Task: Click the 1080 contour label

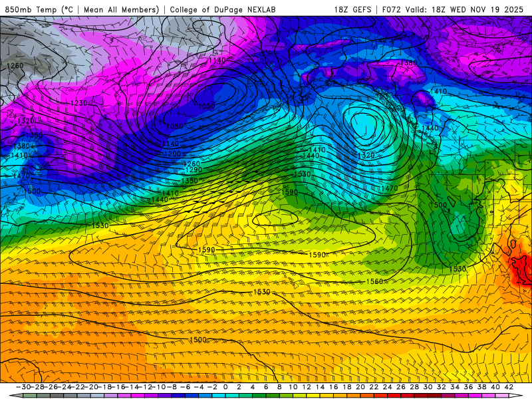Action: coord(175,126)
